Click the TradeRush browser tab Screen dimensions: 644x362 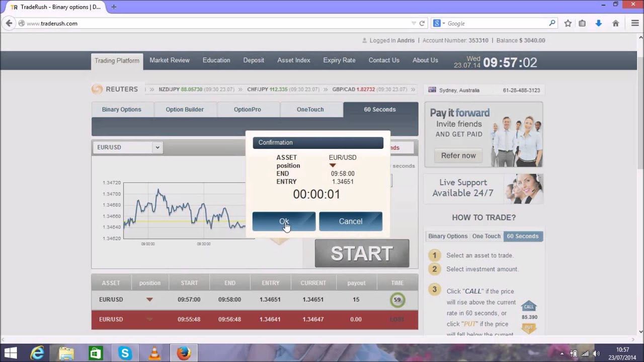(55, 7)
